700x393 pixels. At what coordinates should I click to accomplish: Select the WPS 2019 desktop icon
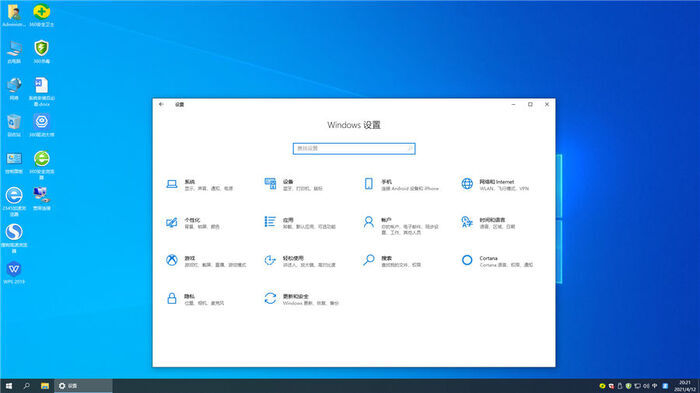pos(14,272)
